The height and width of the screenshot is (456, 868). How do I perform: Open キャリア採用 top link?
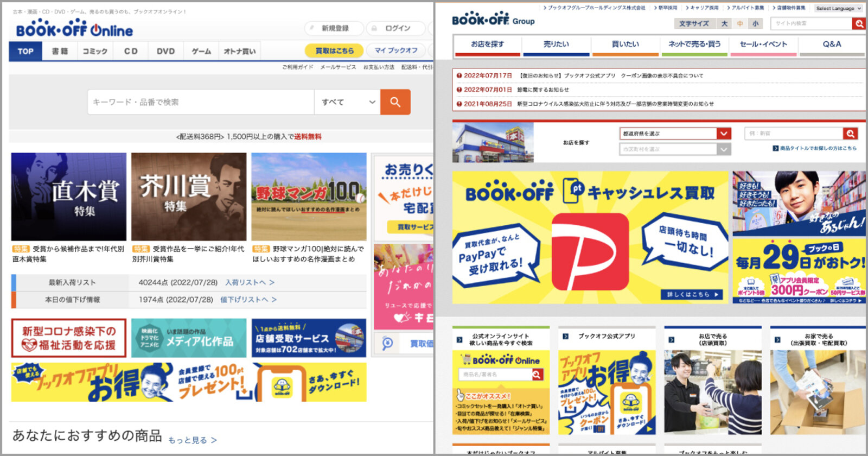[701, 8]
